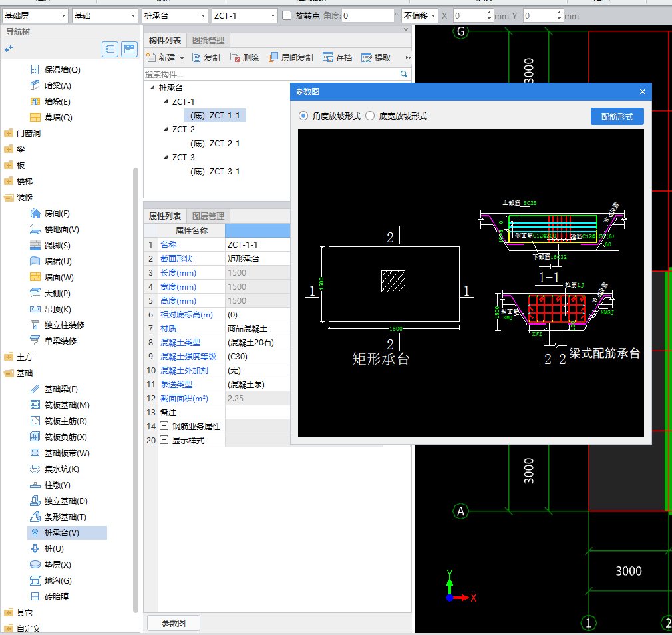Switch to 构件列表 tab
Viewport: 672px width, 635px height.
point(165,41)
